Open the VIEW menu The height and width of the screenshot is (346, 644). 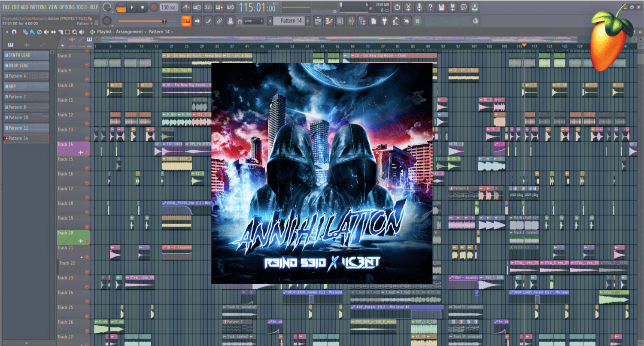point(53,7)
